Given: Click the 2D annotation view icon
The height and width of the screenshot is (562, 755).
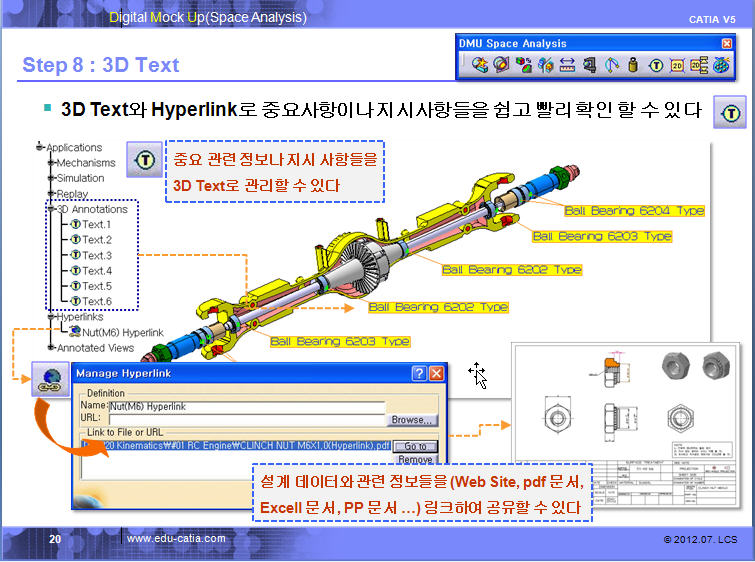Looking at the screenshot, I should [677, 66].
